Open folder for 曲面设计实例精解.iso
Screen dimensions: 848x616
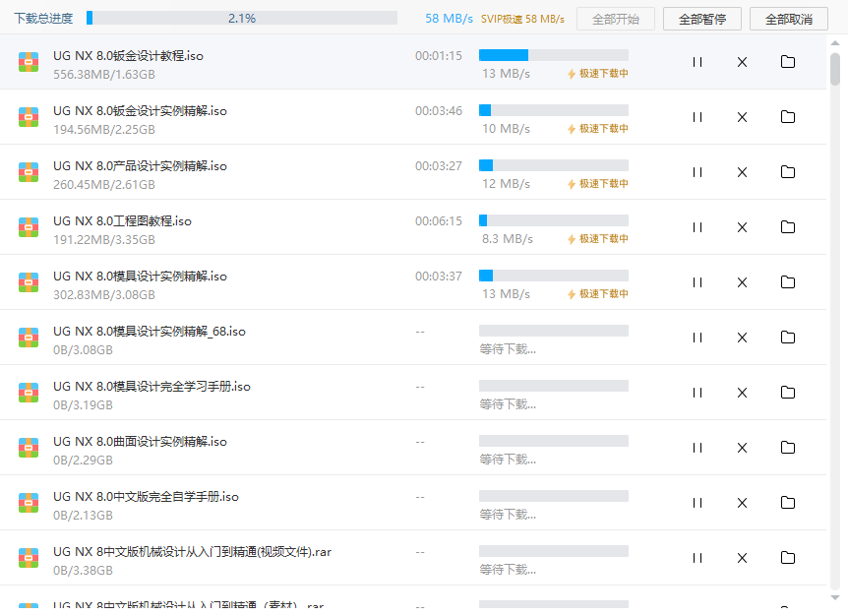pyautogui.click(x=788, y=448)
